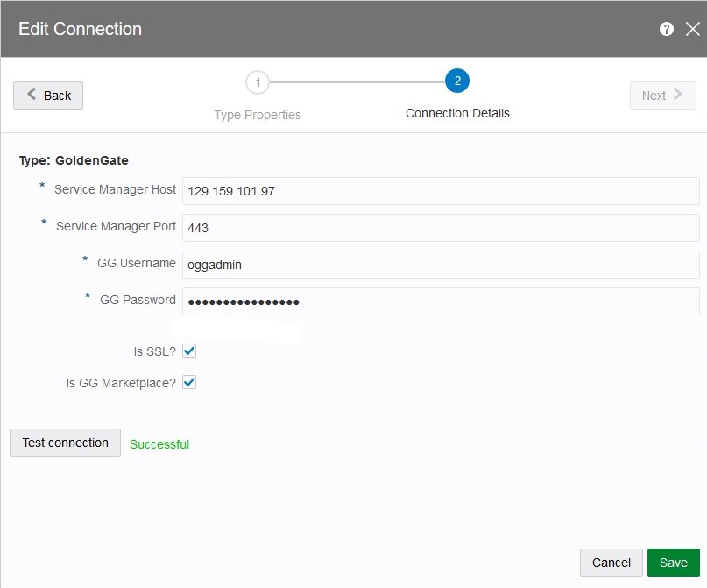Viewport: 707px width, 588px height.
Task: Cancel the connection edit
Action: point(612,563)
